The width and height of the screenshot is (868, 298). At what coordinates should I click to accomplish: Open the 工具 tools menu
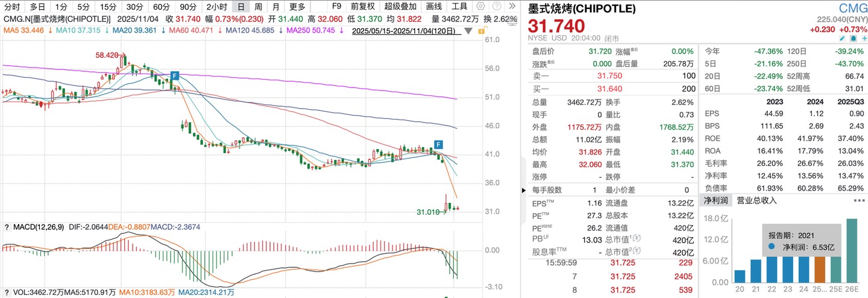tap(459, 7)
